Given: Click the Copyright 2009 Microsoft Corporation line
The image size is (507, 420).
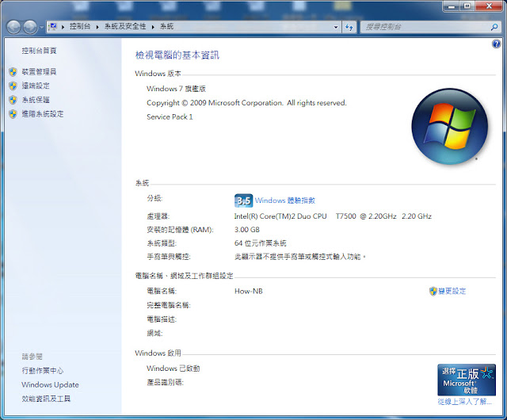Looking at the screenshot, I should (246, 103).
